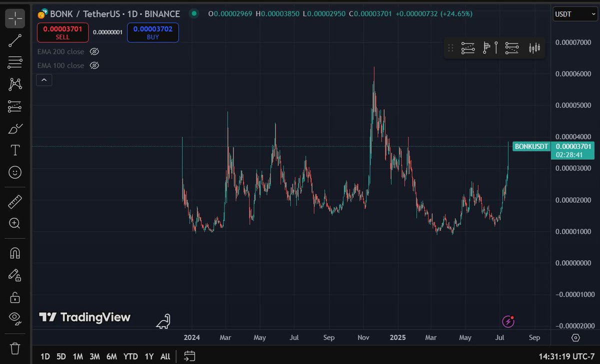Open the Fibonacci and horizontal lines tool
The width and height of the screenshot is (600, 364).
[x=15, y=62]
